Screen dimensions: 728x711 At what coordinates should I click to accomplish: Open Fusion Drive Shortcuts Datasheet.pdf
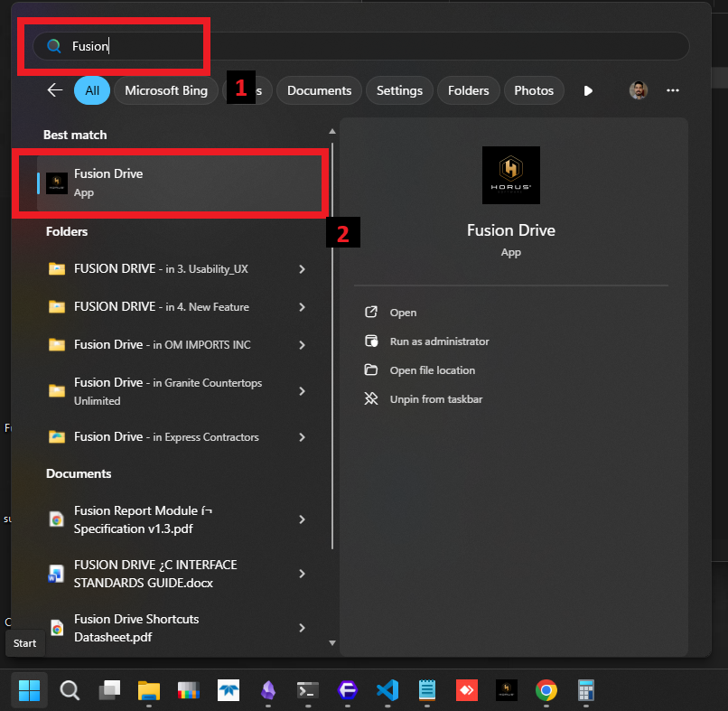(x=136, y=628)
